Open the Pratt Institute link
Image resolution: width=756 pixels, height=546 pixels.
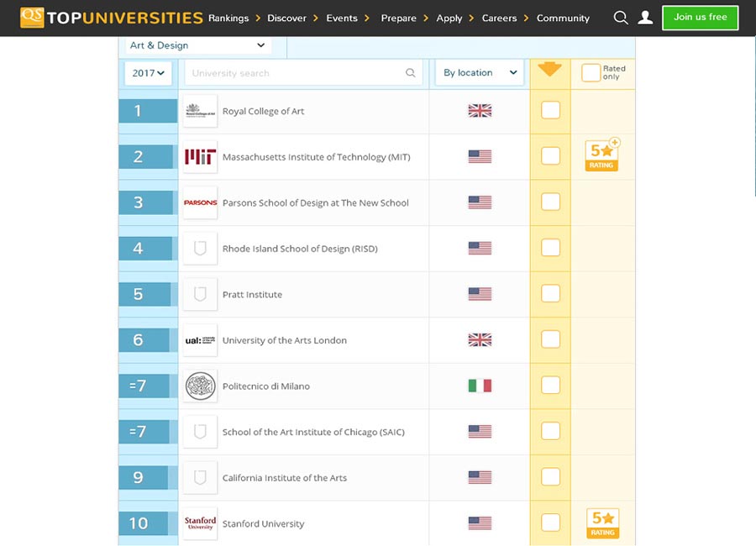point(252,294)
